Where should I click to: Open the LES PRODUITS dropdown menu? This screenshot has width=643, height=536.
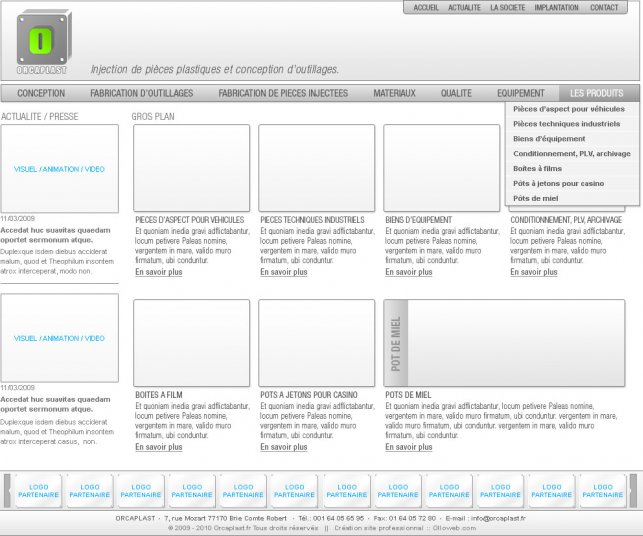coord(596,93)
